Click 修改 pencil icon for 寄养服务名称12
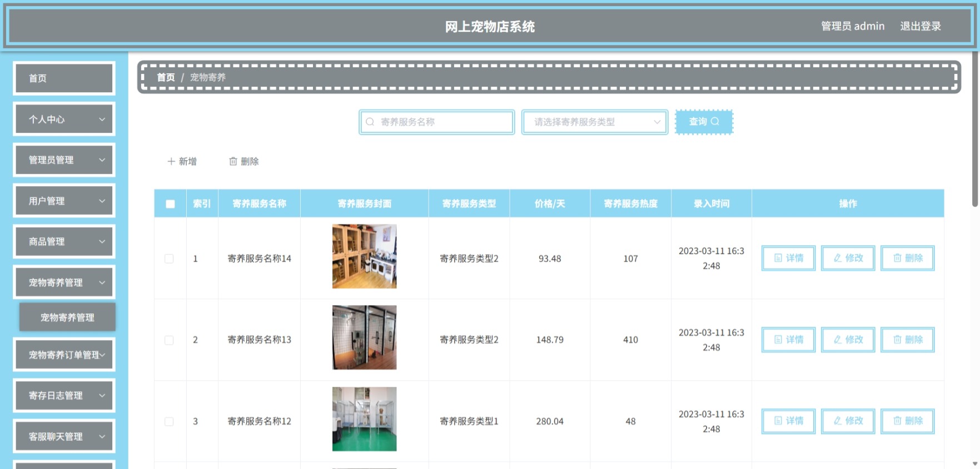The image size is (980, 469). (x=837, y=421)
